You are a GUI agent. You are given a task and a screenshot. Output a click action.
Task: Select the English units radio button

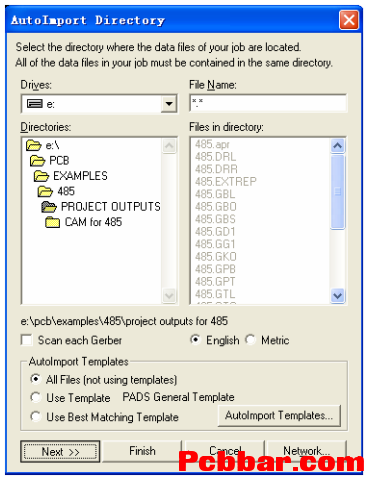click(x=195, y=340)
